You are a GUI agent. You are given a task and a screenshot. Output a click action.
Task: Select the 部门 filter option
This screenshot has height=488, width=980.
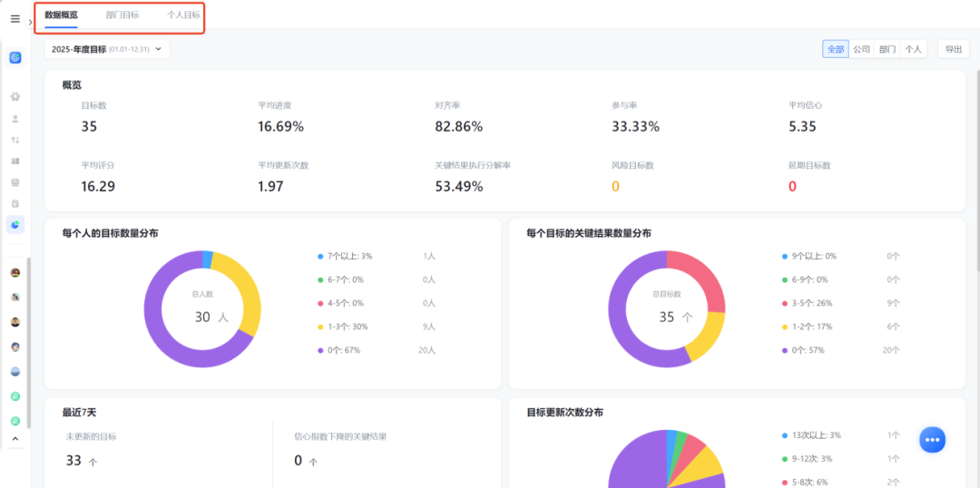(887, 49)
